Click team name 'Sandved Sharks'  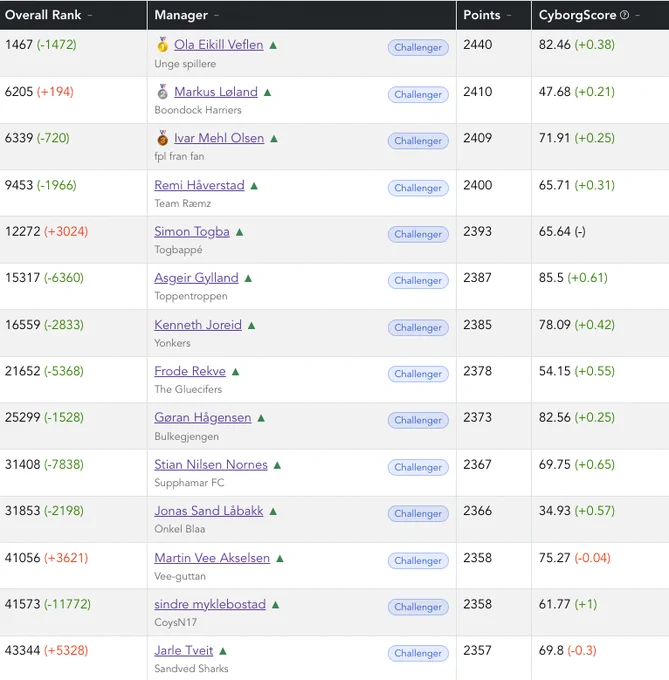pyautogui.click(x=191, y=669)
